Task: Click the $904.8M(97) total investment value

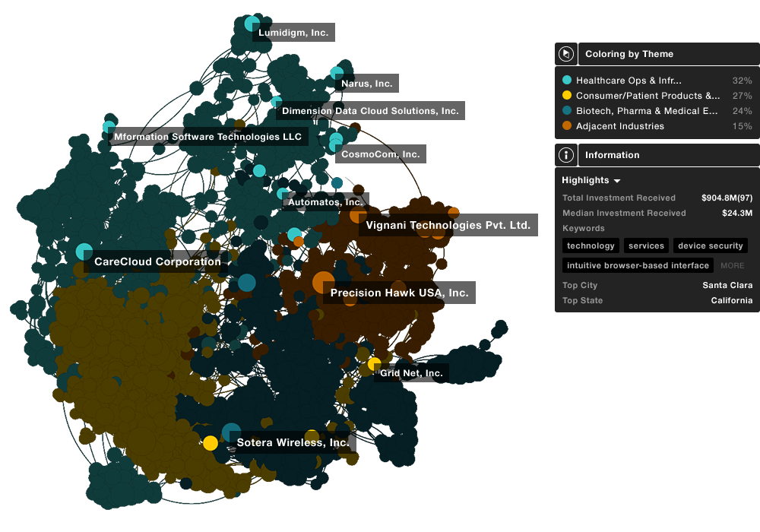Action: (x=727, y=198)
